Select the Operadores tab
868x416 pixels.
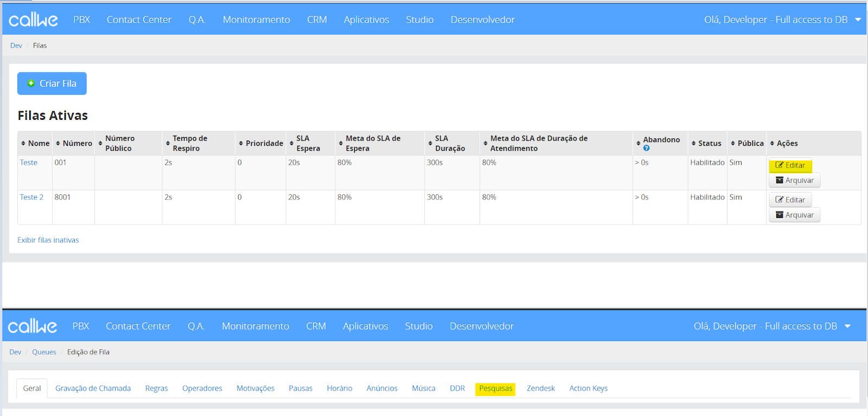[202, 388]
